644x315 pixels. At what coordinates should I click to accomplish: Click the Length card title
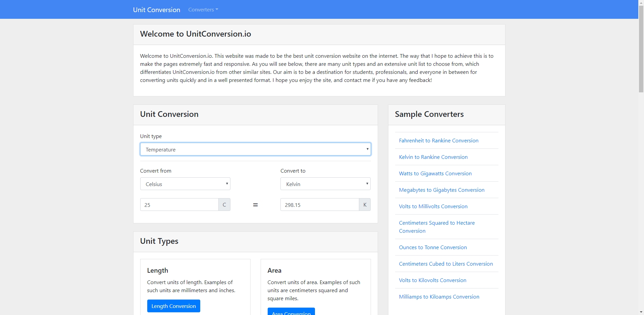tap(157, 271)
